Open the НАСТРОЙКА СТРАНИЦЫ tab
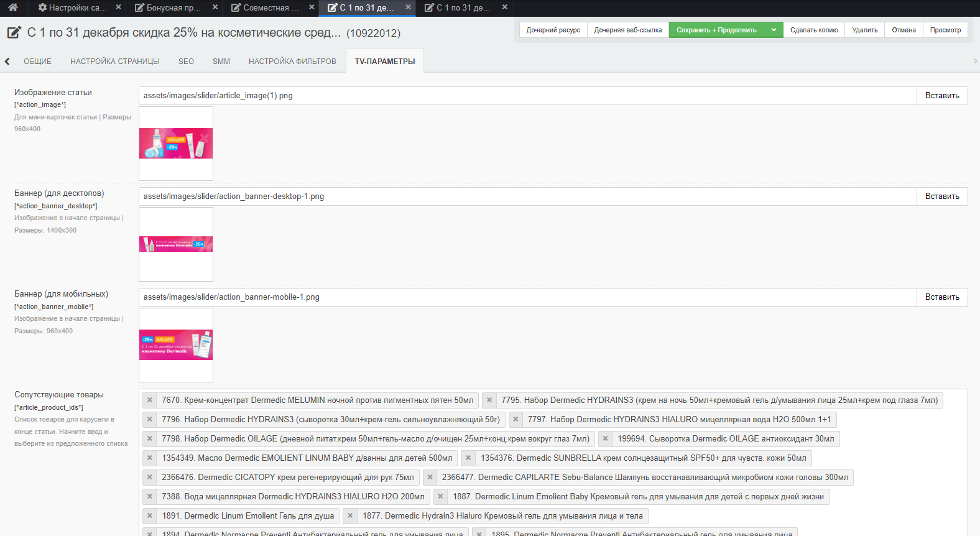The image size is (980, 536). (x=115, y=62)
